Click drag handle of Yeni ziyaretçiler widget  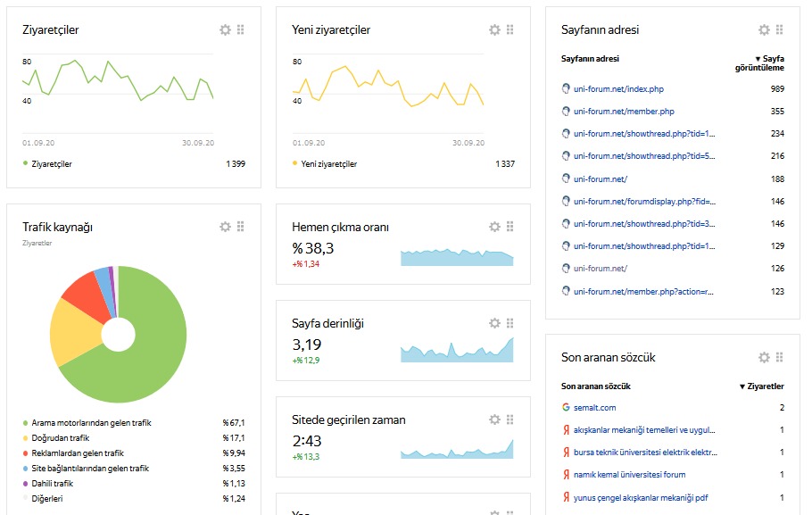click(x=510, y=30)
